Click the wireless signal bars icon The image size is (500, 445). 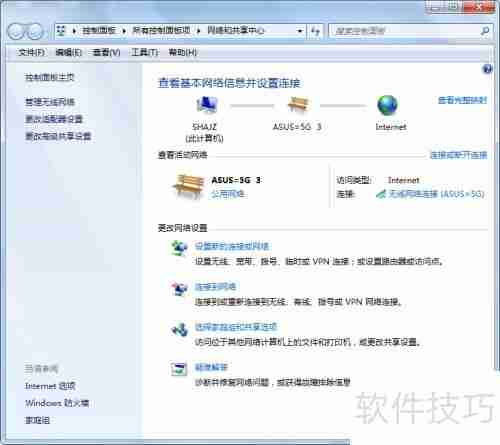pos(381,193)
